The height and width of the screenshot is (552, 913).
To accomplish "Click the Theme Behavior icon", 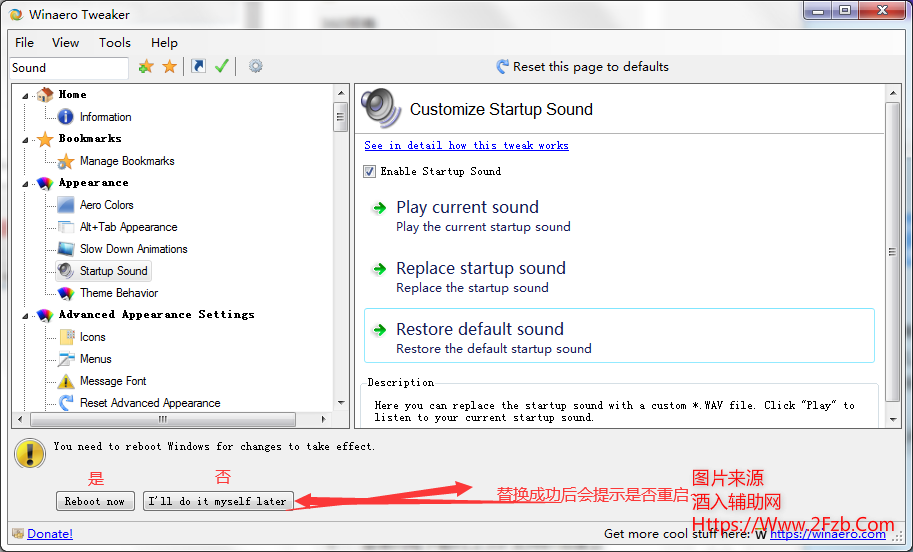I will tap(66, 293).
